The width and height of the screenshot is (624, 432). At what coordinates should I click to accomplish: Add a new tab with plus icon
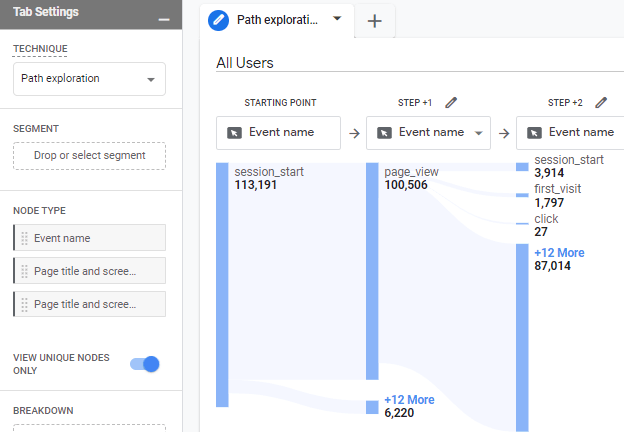coord(375,21)
